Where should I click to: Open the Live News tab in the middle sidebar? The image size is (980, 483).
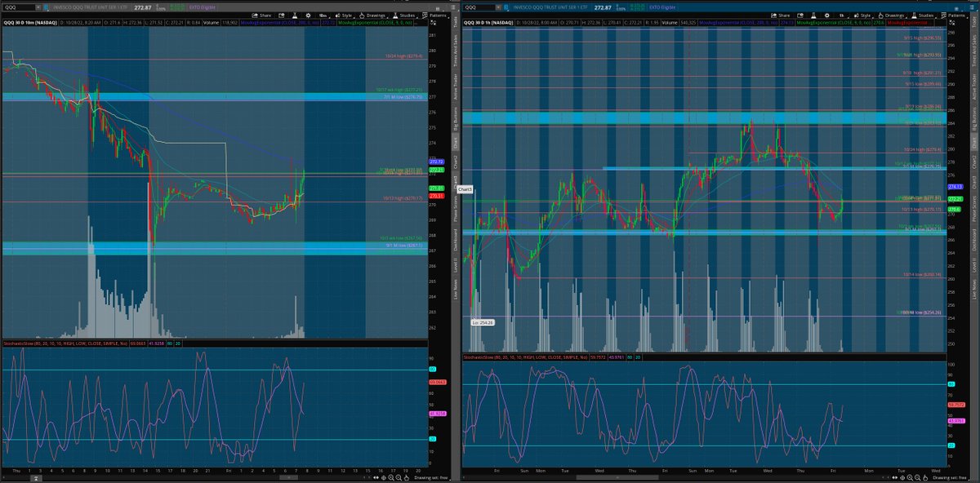coord(456,289)
